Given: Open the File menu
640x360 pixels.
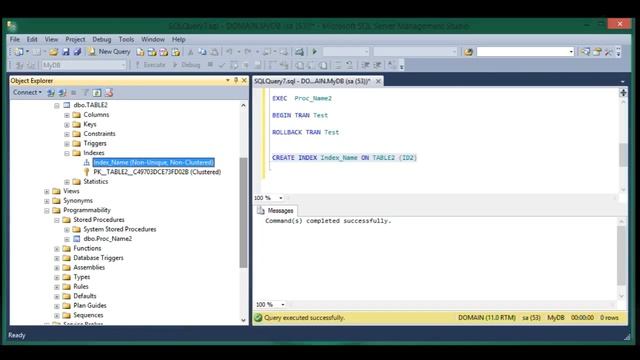Looking at the screenshot, I should pyautogui.click(x=15, y=40).
